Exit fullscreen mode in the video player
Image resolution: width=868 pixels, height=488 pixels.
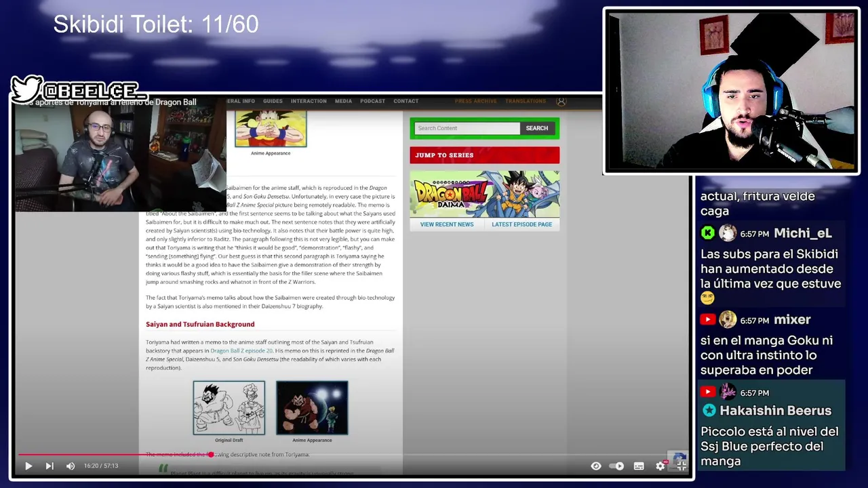tap(682, 466)
